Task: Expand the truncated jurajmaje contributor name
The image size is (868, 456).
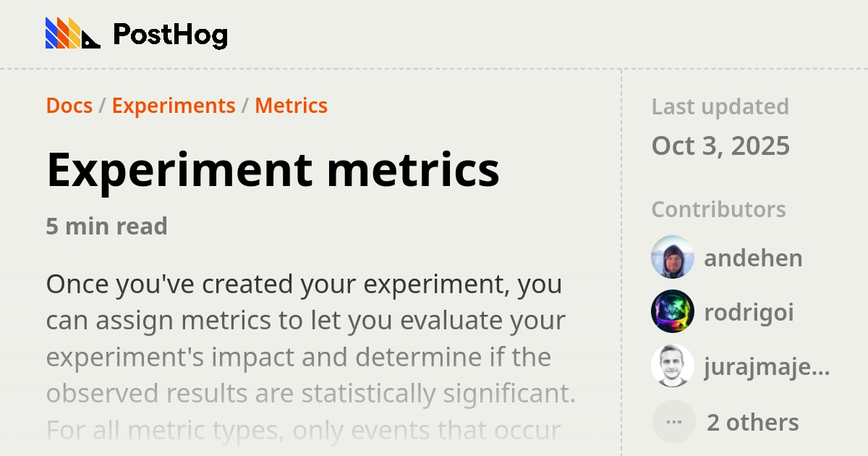Action: (x=768, y=366)
